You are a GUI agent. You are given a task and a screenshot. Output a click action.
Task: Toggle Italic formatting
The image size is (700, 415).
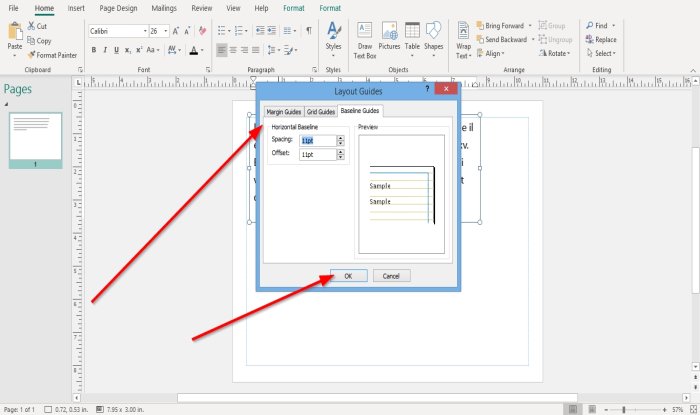tap(105, 50)
